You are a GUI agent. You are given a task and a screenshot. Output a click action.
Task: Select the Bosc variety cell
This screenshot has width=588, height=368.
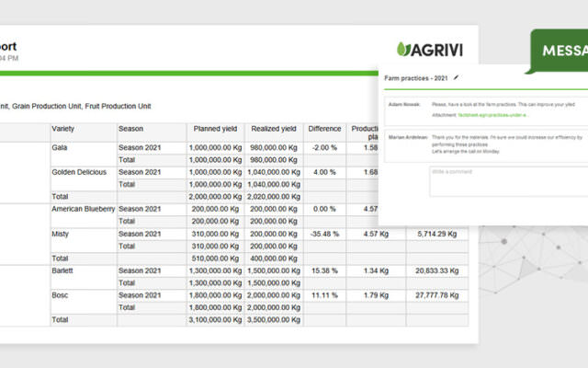[60, 295]
